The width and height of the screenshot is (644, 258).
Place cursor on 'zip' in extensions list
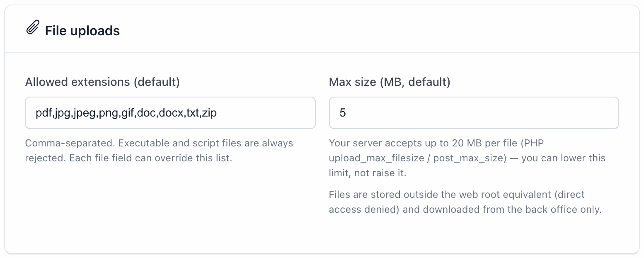click(210, 113)
